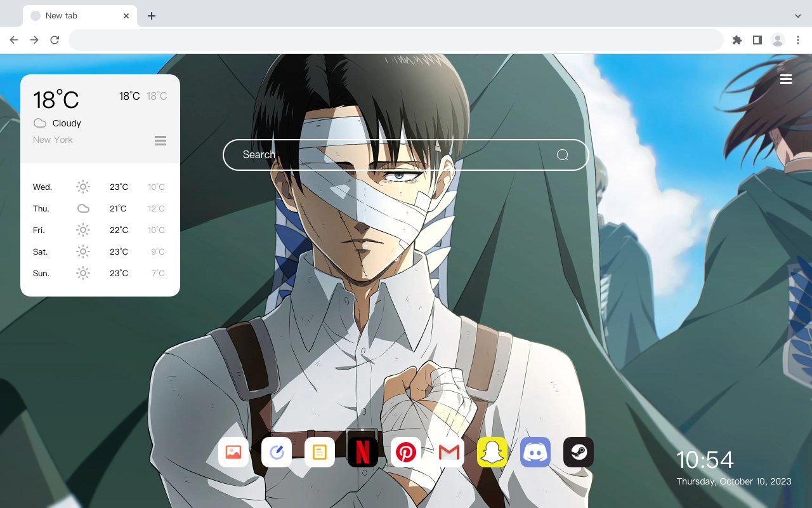Click the 9°C low in the Sat. row
Viewport: 812px width, 508px height.
(158, 251)
